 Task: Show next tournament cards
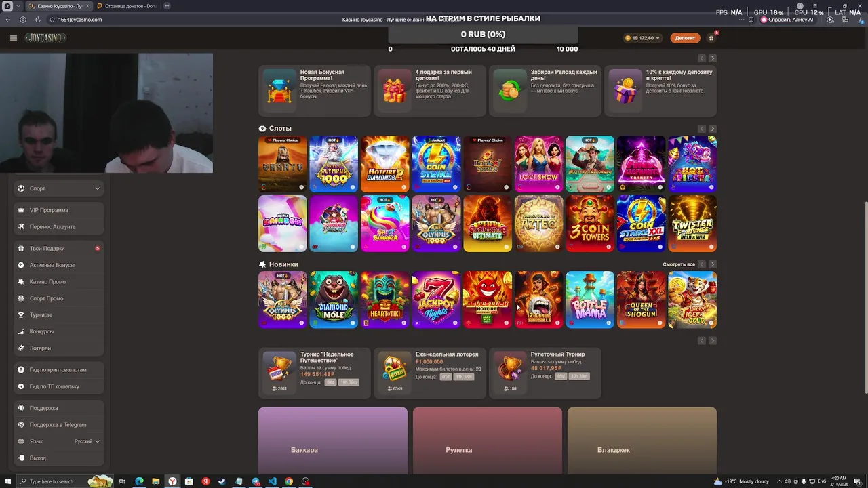pyautogui.click(x=712, y=341)
